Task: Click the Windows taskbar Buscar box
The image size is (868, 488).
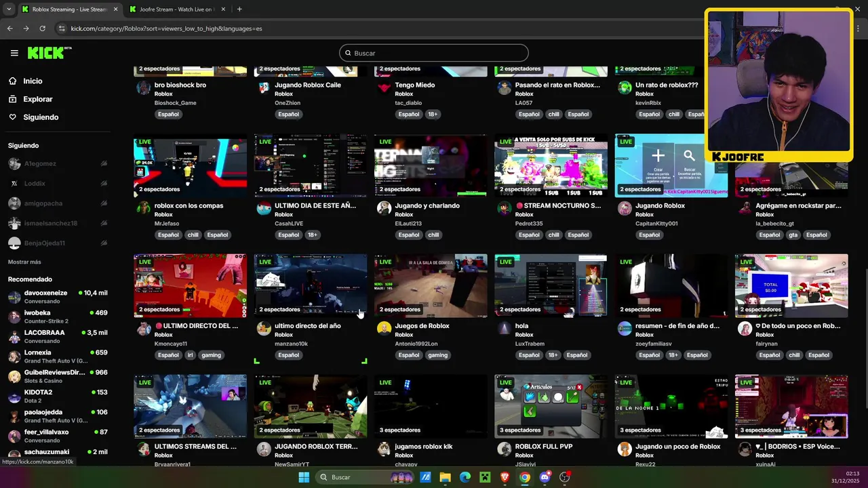Action: click(x=365, y=477)
